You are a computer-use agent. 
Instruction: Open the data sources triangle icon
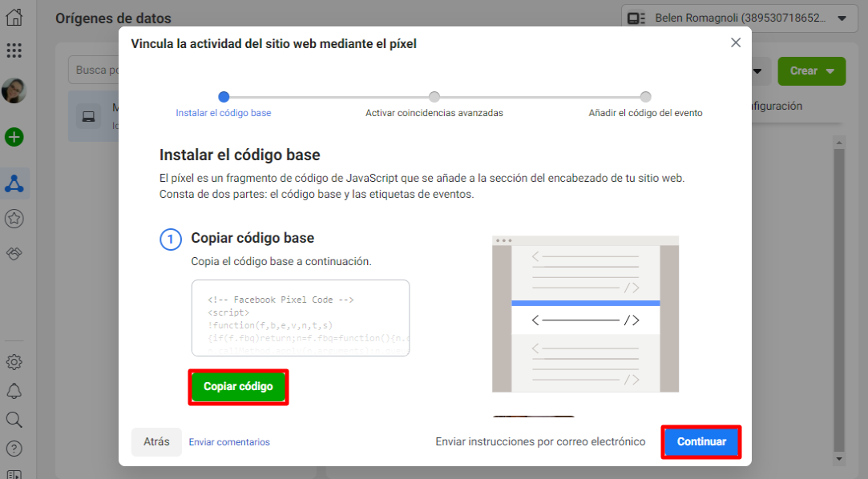pos(14,183)
